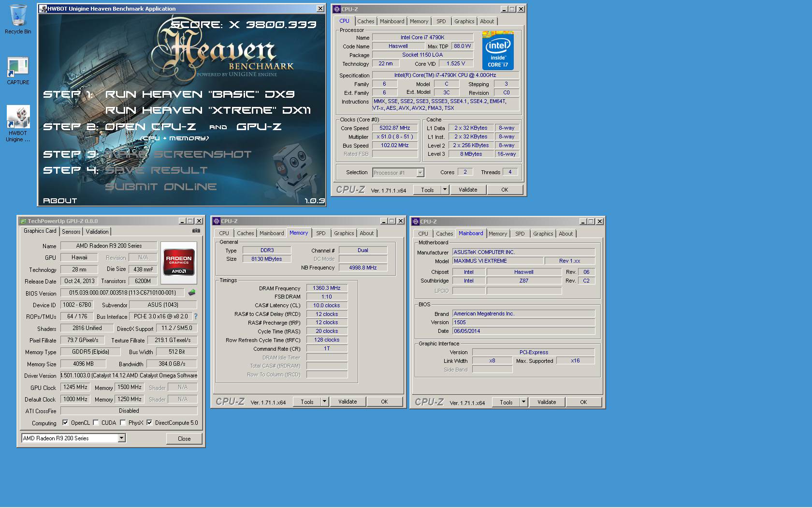
Task: Open About tab in top CPU-Z window
Action: pos(487,21)
